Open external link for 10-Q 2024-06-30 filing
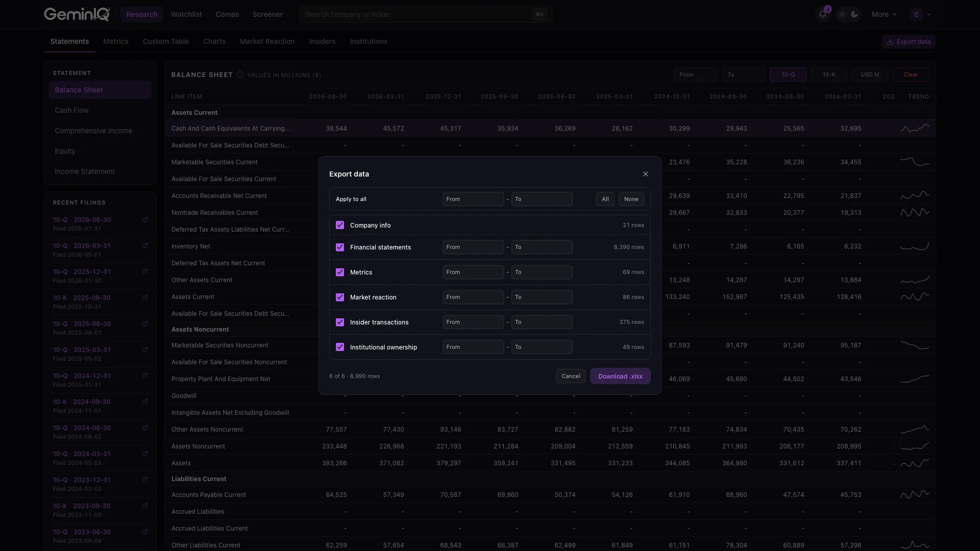Viewport: 980px width, 551px height. [145, 428]
